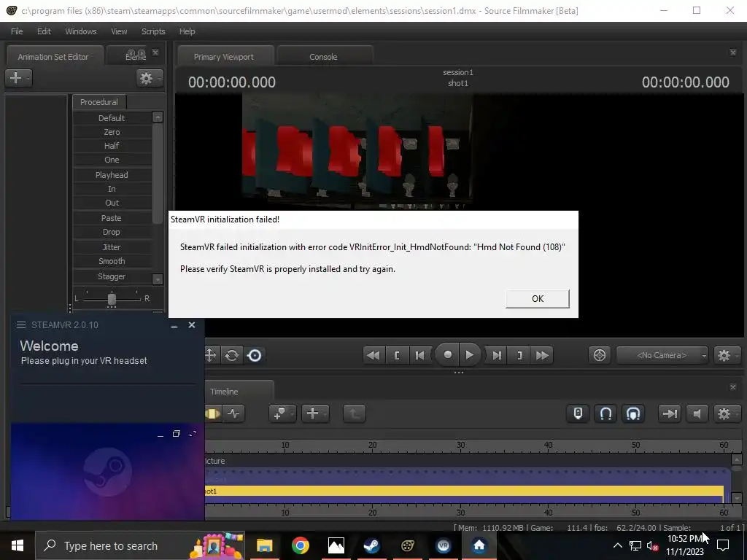Open Steam from the taskbar
The image size is (747, 560).
pyautogui.click(x=371, y=545)
